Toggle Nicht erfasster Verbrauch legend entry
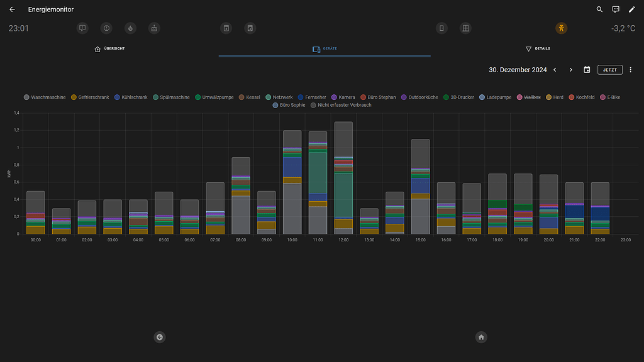This screenshot has width=644, height=362. (341, 105)
